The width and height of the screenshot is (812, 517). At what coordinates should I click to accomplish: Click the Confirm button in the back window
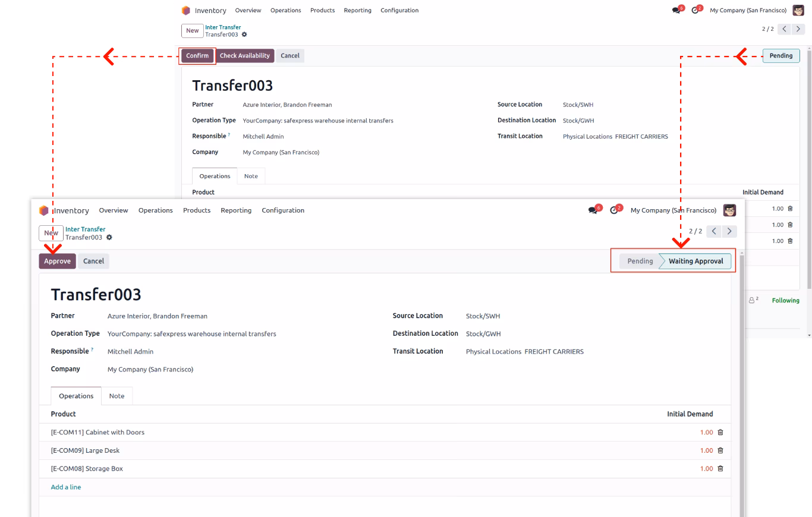(x=197, y=56)
